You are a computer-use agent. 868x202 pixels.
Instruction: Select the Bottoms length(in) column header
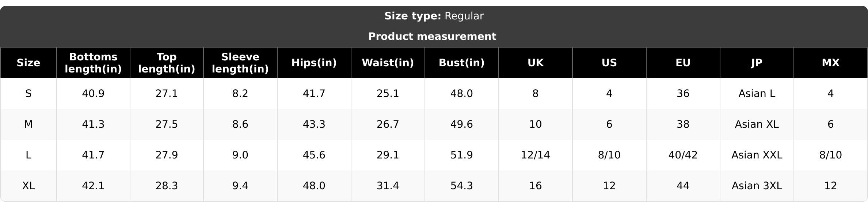pos(93,63)
